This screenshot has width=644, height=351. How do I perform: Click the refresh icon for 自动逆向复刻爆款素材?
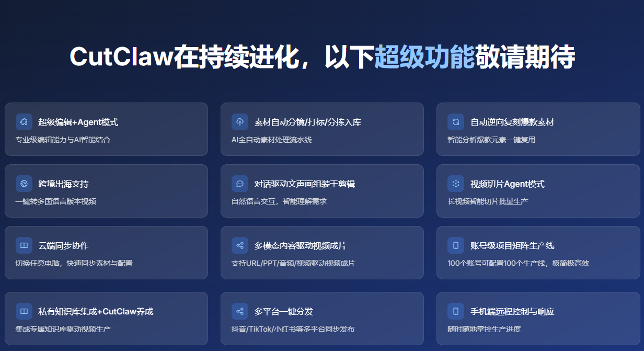(x=456, y=122)
